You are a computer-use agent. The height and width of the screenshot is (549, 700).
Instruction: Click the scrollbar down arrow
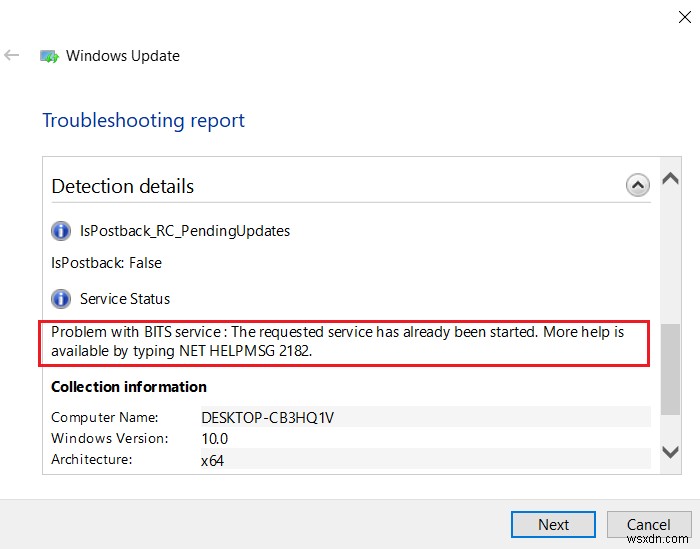click(x=670, y=452)
